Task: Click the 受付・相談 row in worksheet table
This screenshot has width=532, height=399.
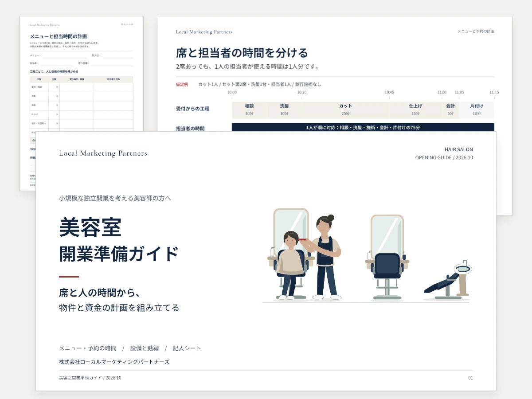Action: [82, 87]
